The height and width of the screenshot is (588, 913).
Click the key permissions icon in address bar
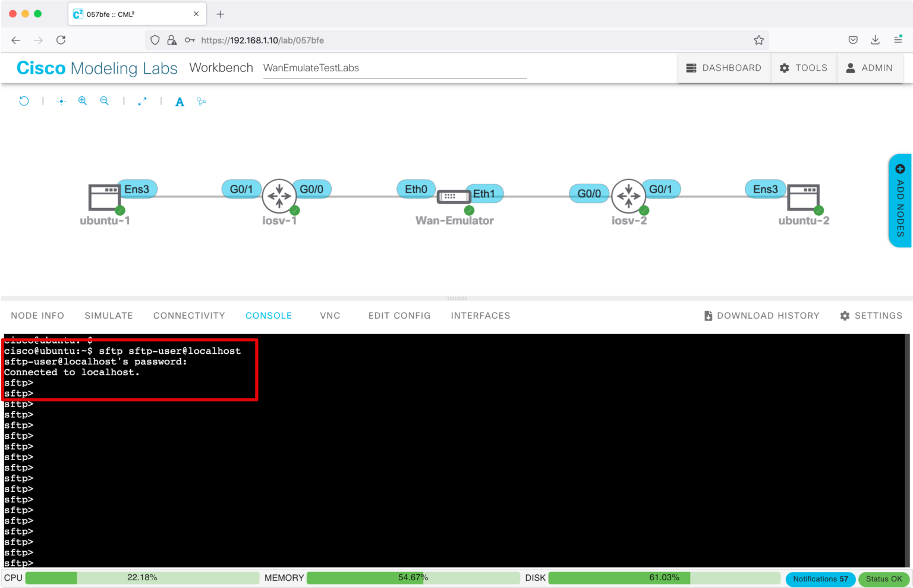pos(190,40)
